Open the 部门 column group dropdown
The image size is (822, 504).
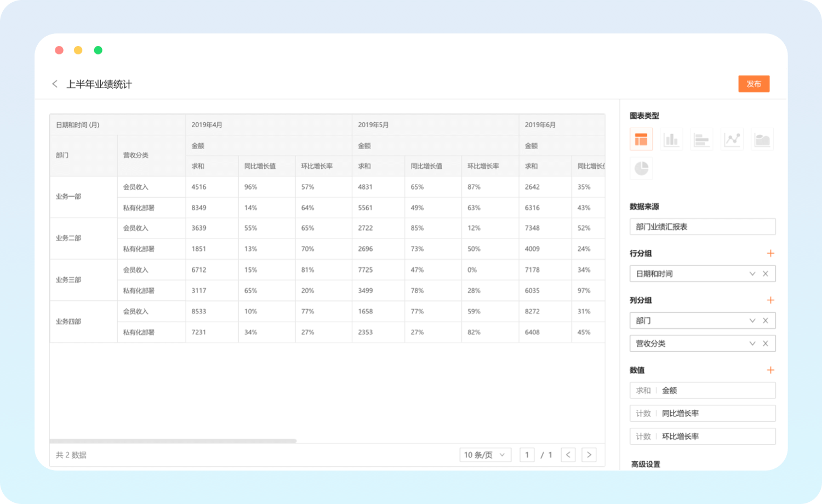pos(752,320)
